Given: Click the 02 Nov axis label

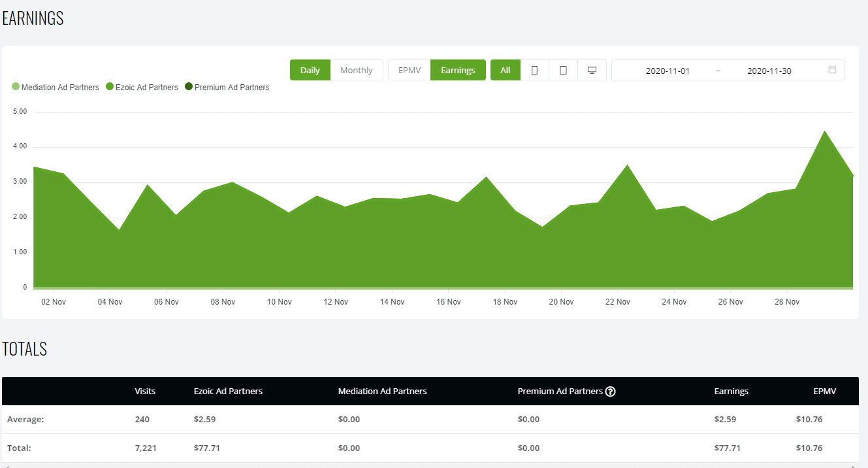Looking at the screenshot, I should [x=54, y=302].
